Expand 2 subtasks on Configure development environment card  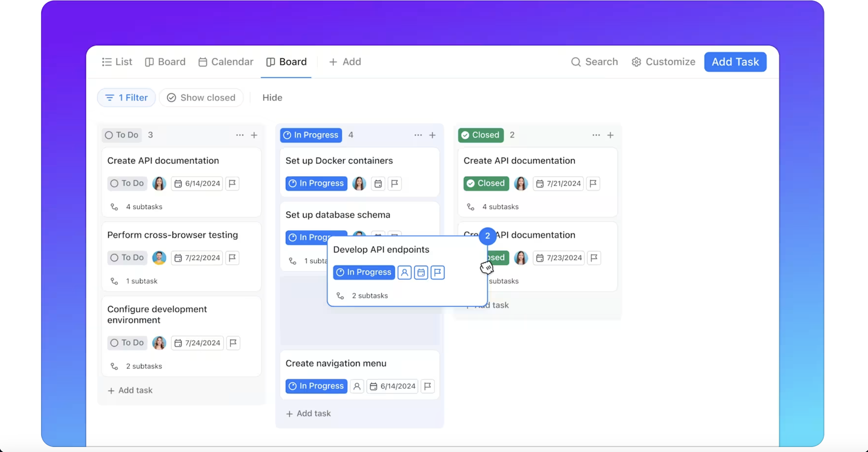tap(136, 366)
